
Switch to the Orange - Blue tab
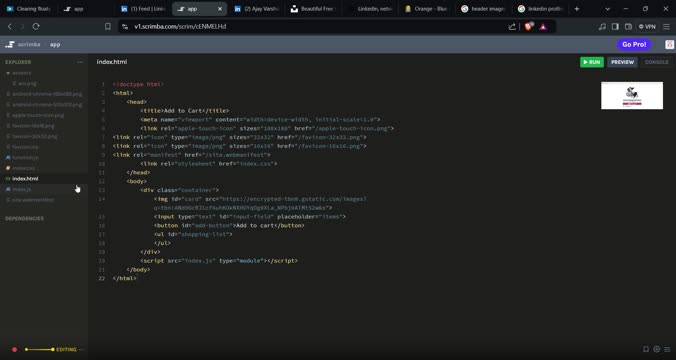tap(427, 9)
